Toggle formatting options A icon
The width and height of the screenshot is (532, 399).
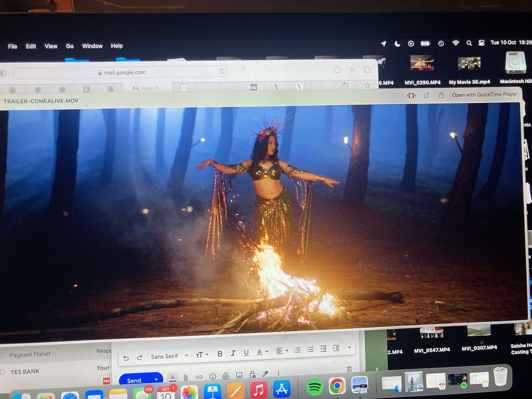coord(172,378)
